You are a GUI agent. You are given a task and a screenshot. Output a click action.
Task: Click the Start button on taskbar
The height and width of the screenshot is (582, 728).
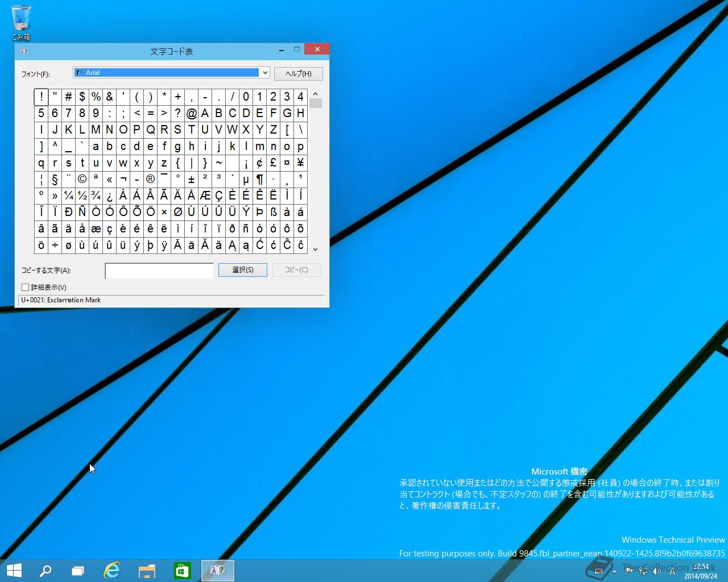click(14, 571)
